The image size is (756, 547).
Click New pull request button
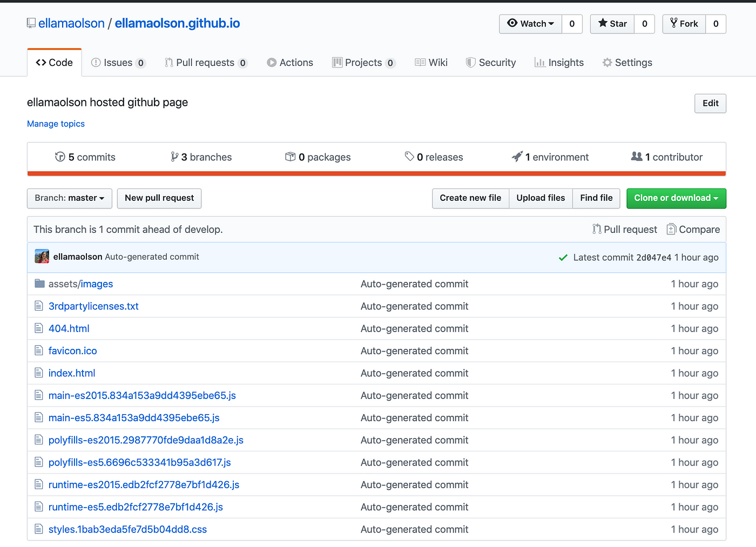159,198
